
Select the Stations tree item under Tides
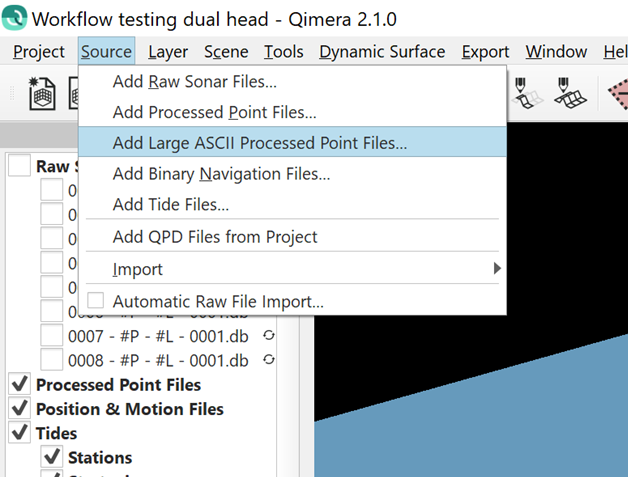[x=100, y=458]
